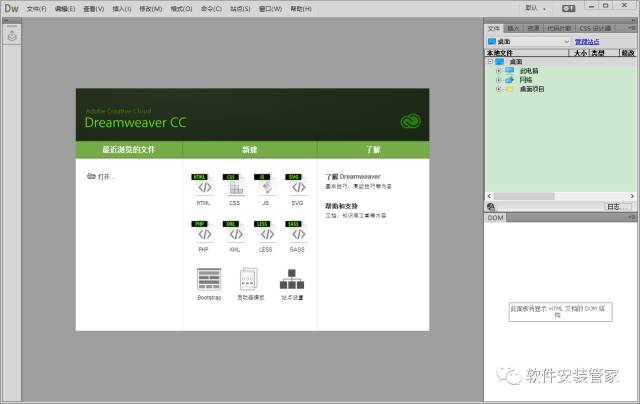The width and height of the screenshot is (640, 404).
Task: Collapse the 桌面 root tree node
Action: point(490,62)
